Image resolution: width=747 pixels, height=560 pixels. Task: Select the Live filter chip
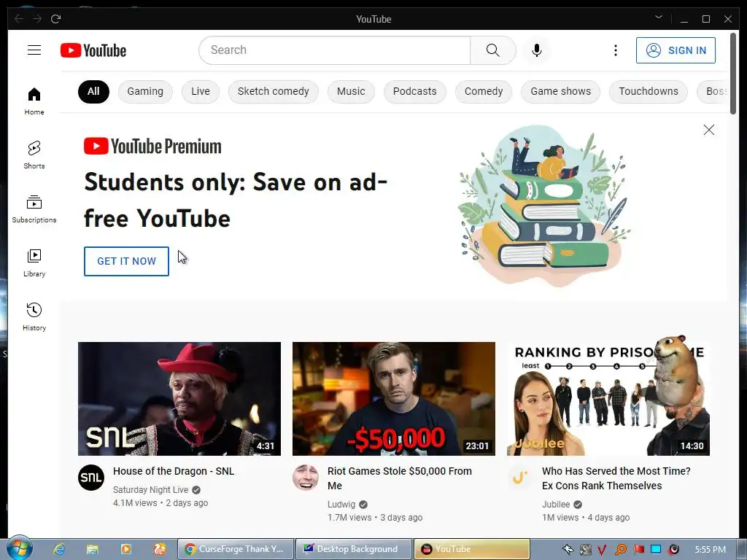point(201,91)
